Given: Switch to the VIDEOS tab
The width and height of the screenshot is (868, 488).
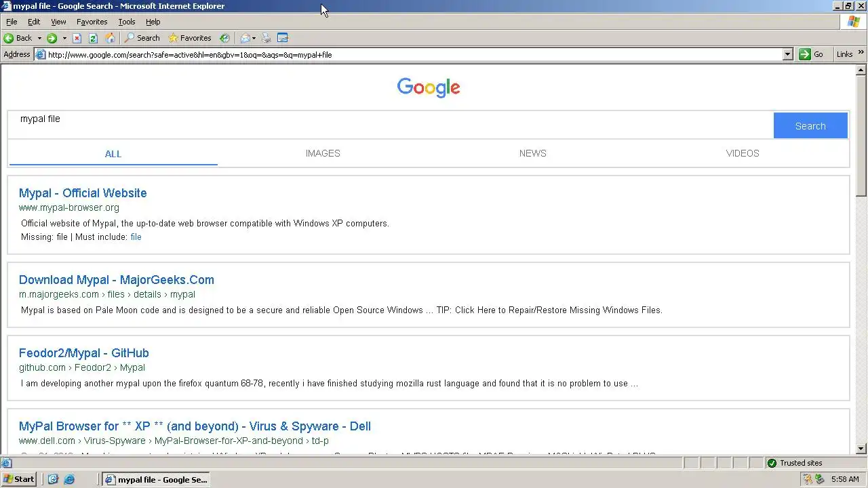Looking at the screenshot, I should pyautogui.click(x=743, y=154).
